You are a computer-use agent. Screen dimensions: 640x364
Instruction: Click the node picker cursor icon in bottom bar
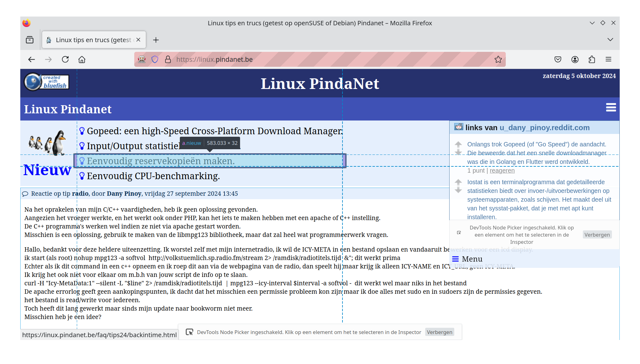point(190,332)
